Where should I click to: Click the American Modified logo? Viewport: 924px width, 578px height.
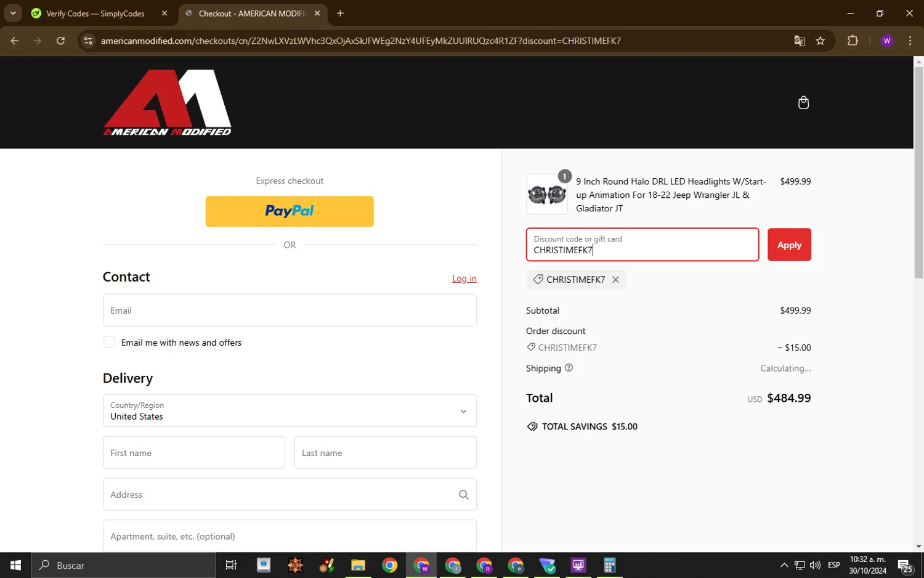point(167,102)
